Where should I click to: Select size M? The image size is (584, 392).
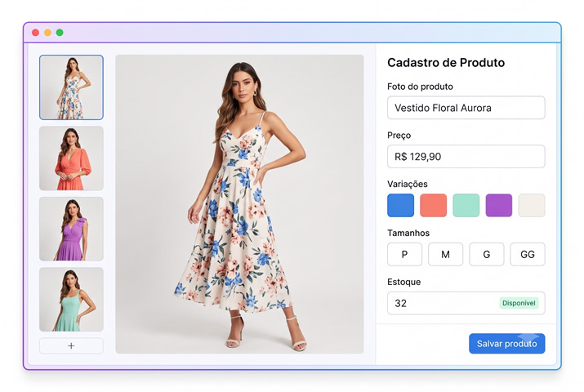tap(445, 254)
